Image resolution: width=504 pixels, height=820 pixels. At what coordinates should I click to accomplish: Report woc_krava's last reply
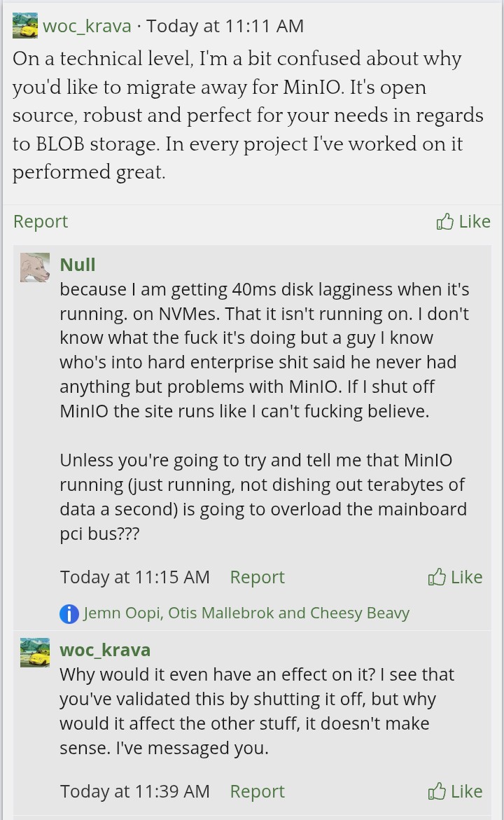pos(257,791)
